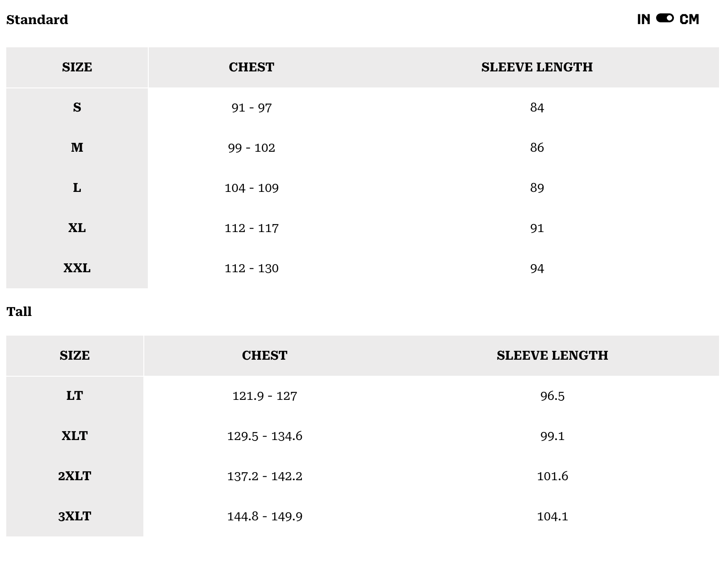Select the SIZE header in Tall table

(x=75, y=355)
